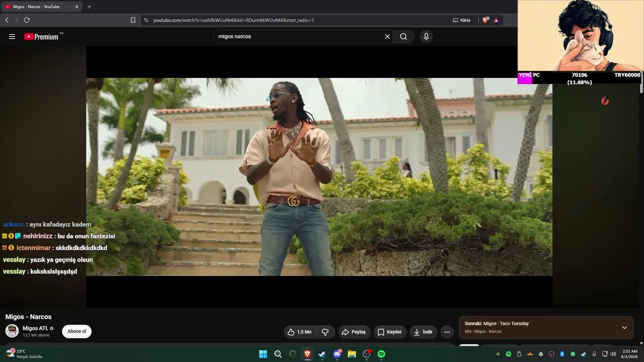The height and width of the screenshot is (362, 644).
Task: Open the microphone tray icon
Action: click(x=594, y=354)
